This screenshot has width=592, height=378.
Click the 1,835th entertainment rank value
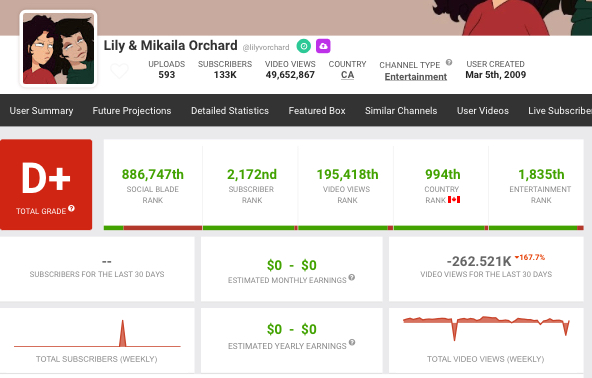tap(541, 174)
